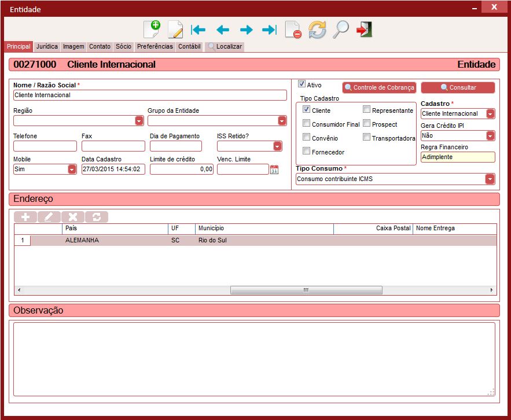Refresh the address list button
The width and height of the screenshot is (511, 420).
(97, 217)
